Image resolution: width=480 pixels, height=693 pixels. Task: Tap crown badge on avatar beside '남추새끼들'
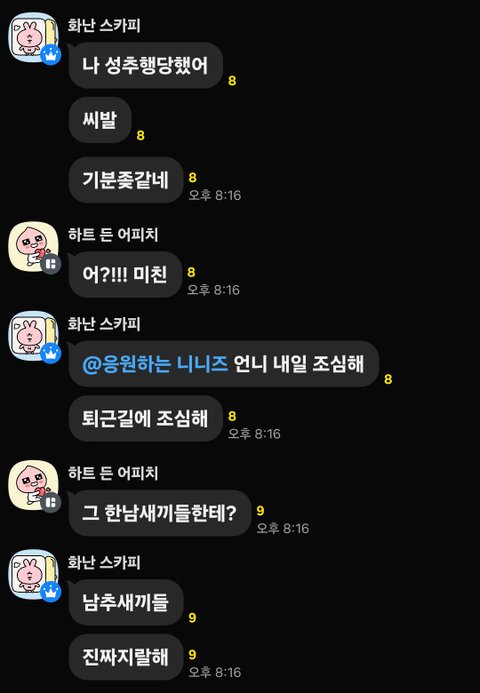51,592
